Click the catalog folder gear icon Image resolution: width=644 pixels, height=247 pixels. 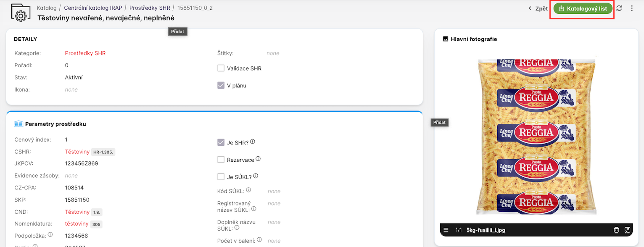coord(20,12)
